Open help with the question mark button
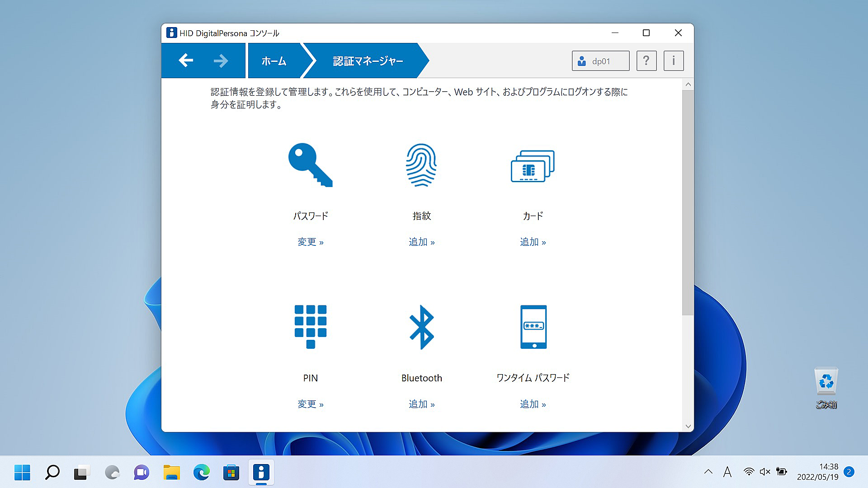 point(646,61)
